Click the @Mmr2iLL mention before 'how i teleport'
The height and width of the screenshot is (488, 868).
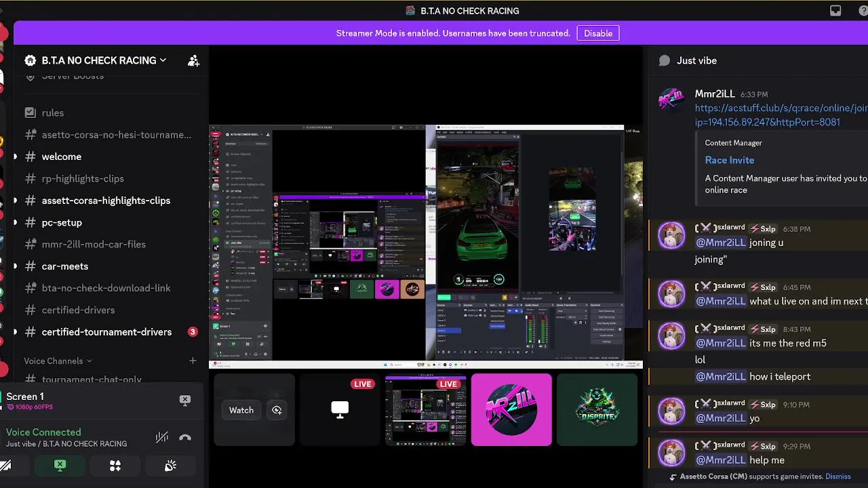click(721, 377)
